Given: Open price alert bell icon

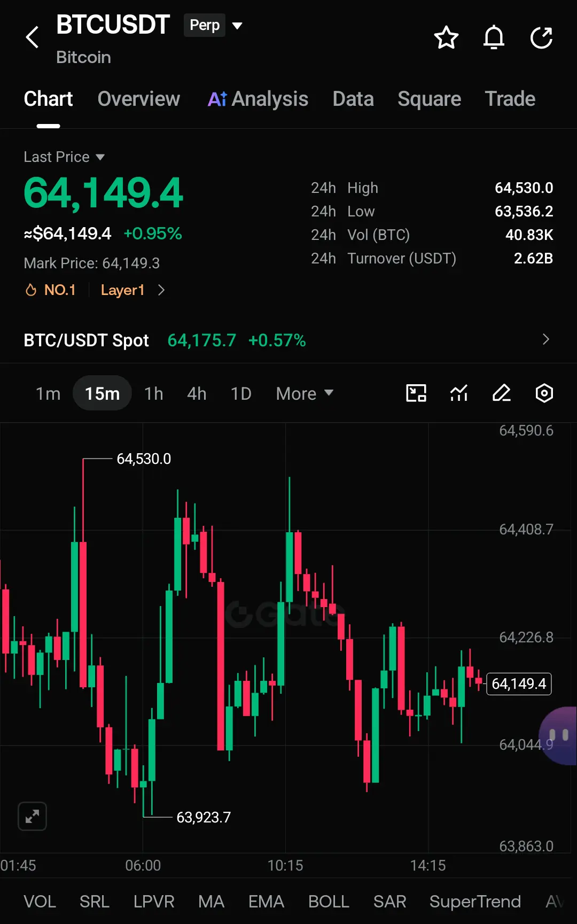Looking at the screenshot, I should [494, 37].
